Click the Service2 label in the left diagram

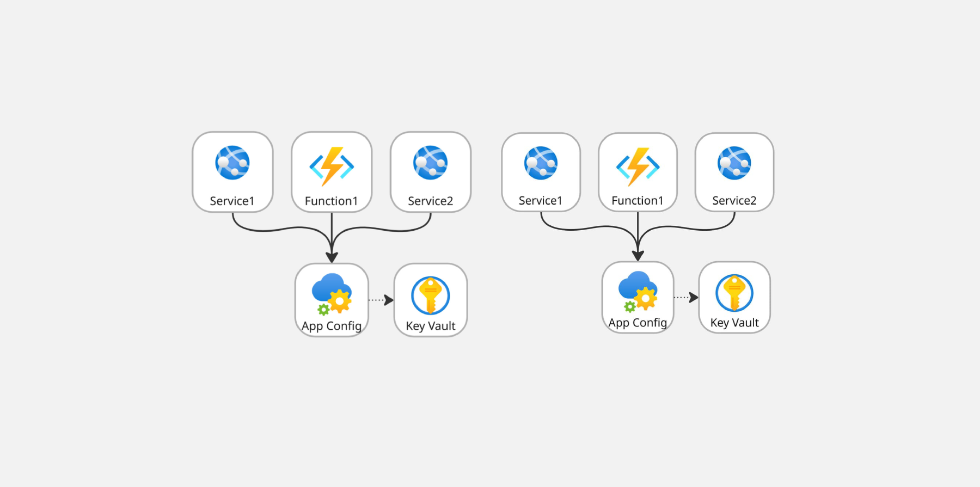pyautogui.click(x=430, y=201)
